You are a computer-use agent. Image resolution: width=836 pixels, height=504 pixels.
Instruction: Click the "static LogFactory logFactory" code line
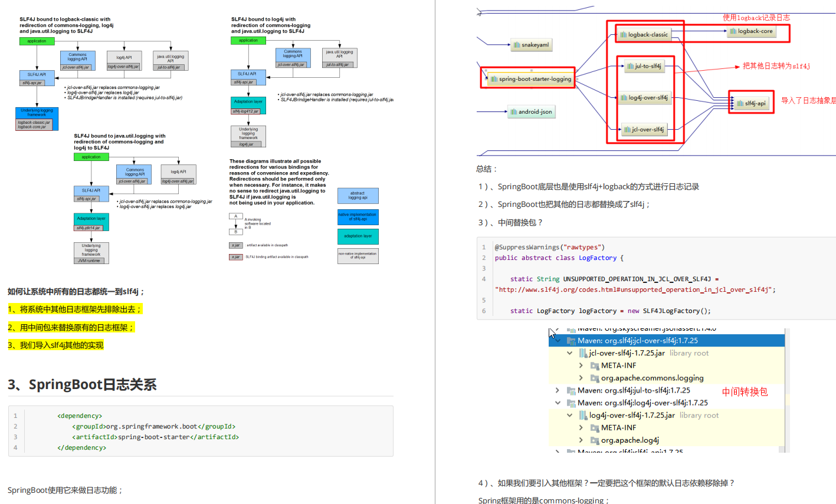(611, 311)
